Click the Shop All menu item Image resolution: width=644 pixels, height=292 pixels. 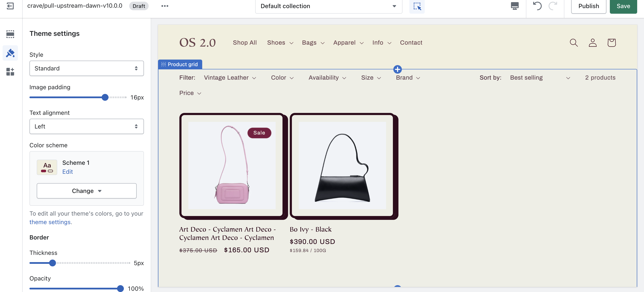tap(244, 43)
